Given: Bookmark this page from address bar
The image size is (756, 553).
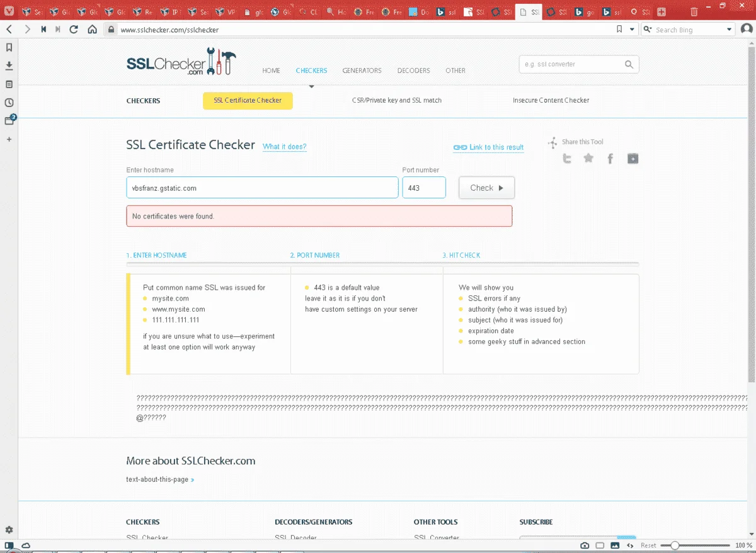Looking at the screenshot, I should pyautogui.click(x=619, y=29).
